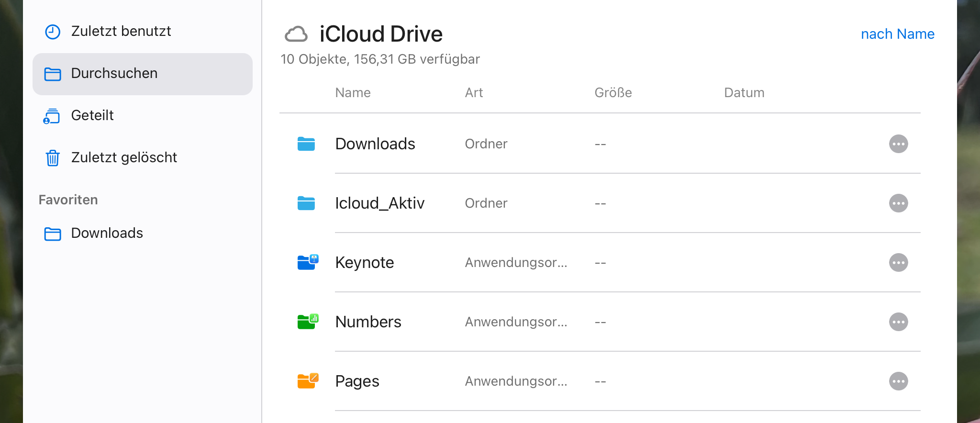Open Downloads under Favoriten
This screenshot has height=423, width=980.
click(107, 233)
